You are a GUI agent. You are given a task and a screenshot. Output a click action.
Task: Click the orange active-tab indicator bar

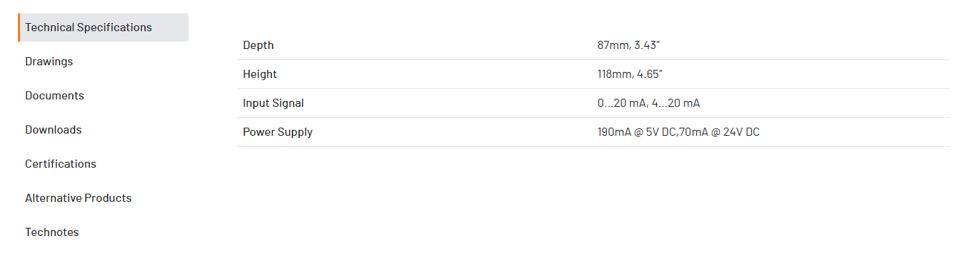pos(19,27)
